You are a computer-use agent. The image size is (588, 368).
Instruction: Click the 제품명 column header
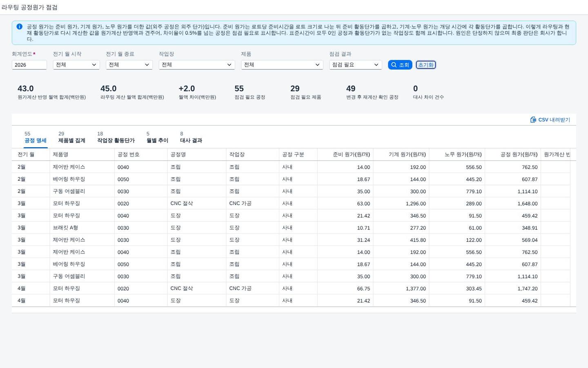(82, 155)
